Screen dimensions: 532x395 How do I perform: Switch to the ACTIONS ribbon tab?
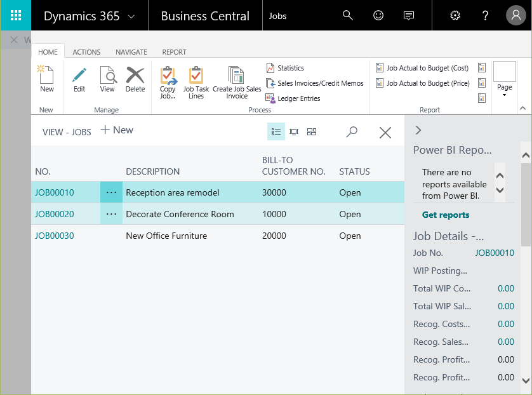point(86,52)
